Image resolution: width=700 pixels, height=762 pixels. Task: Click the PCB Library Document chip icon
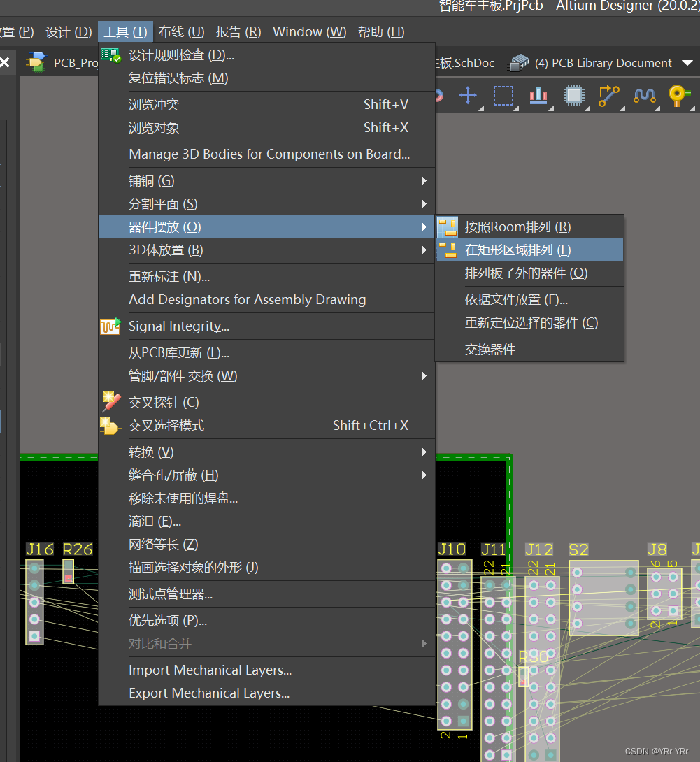click(519, 63)
